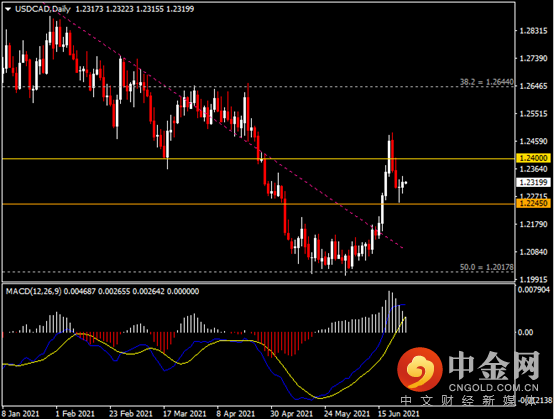Select the yellow horizontal line at 1.24000
554x419 pixels.
[258, 159]
